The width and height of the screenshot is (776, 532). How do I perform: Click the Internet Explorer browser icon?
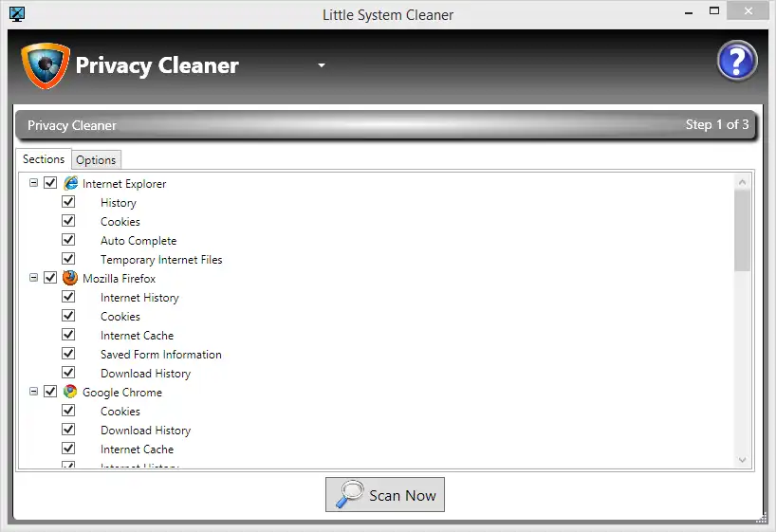click(x=70, y=183)
